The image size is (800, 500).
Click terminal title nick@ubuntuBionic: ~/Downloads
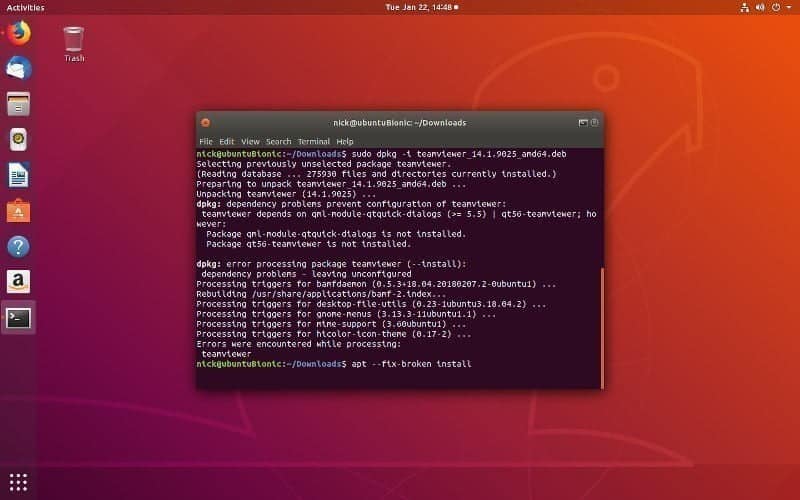point(399,122)
